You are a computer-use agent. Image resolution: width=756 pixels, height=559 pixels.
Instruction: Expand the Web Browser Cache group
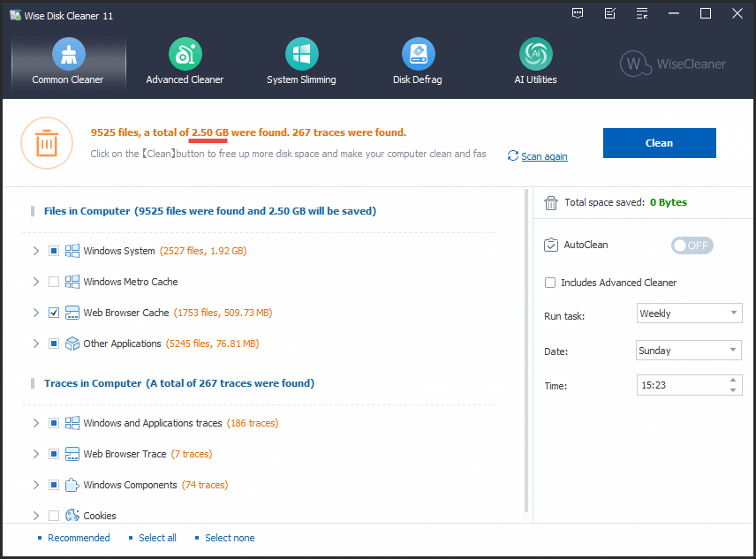pos(35,313)
